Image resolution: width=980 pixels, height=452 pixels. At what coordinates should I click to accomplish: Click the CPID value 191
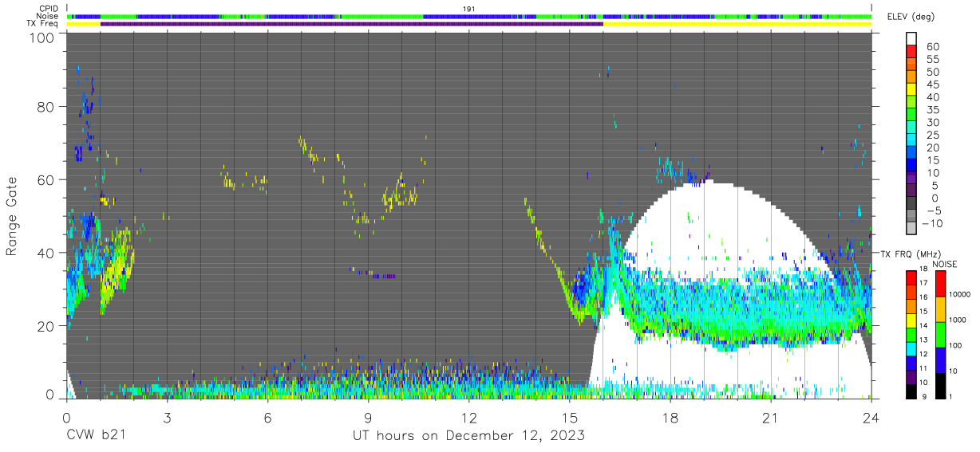(x=469, y=8)
